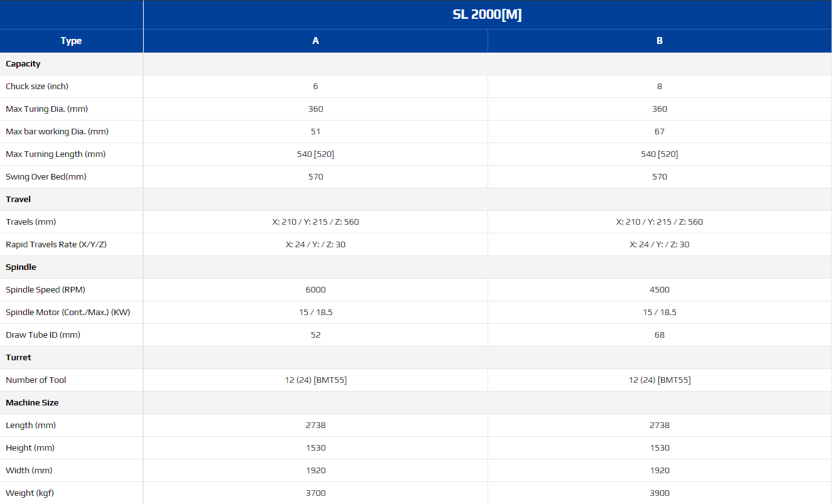Select the Length (mm) row label
The width and height of the screenshot is (833, 504).
31,426
